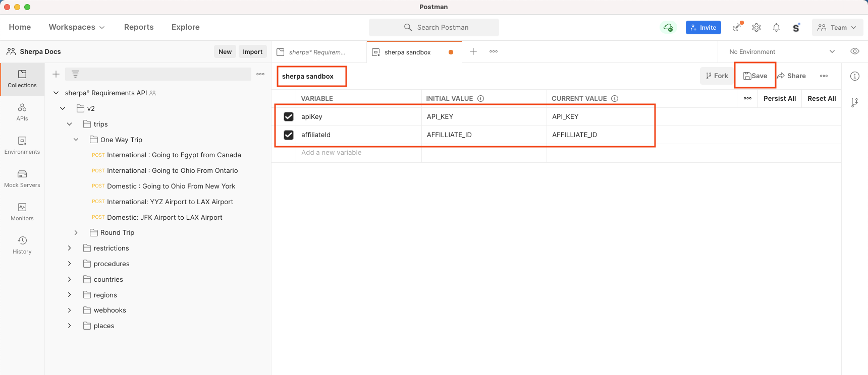Open tab options ellipsis menu
Image resolution: width=868 pixels, height=375 pixels.
point(494,51)
